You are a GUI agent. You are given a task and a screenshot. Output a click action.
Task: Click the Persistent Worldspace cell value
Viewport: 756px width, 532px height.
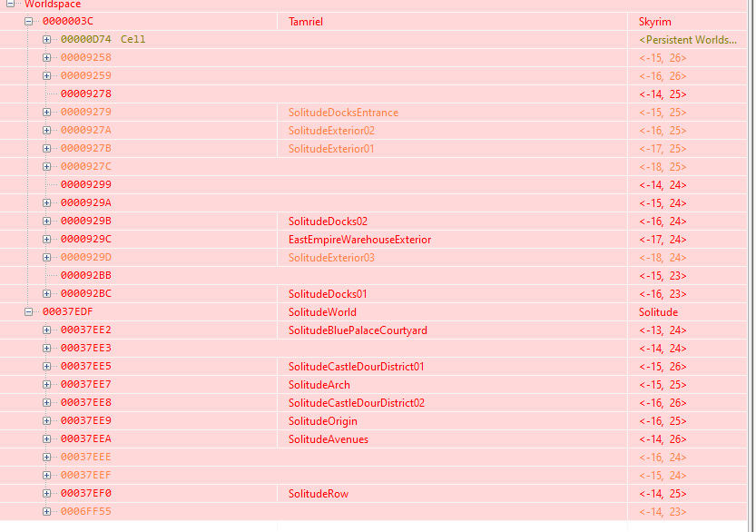(688, 40)
